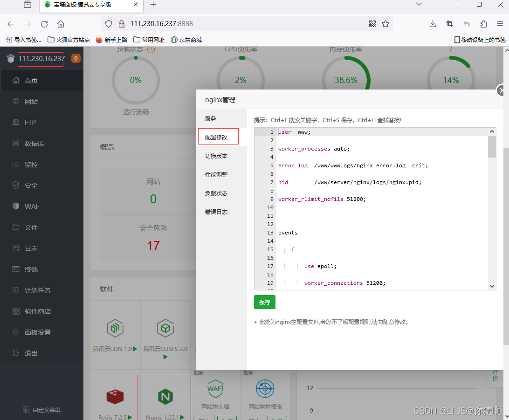Open the tab list chevron dropdown
This screenshot has height=420, width=509.
click(419, 5)
